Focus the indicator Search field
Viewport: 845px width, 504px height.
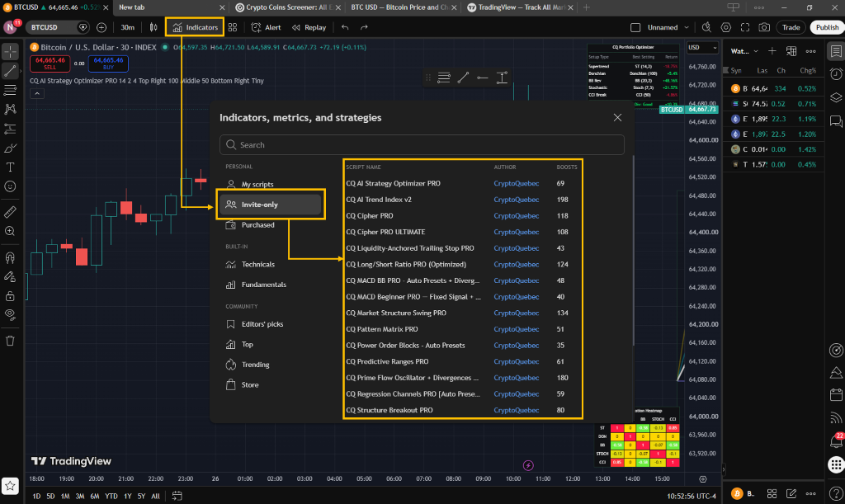point(422,145)
